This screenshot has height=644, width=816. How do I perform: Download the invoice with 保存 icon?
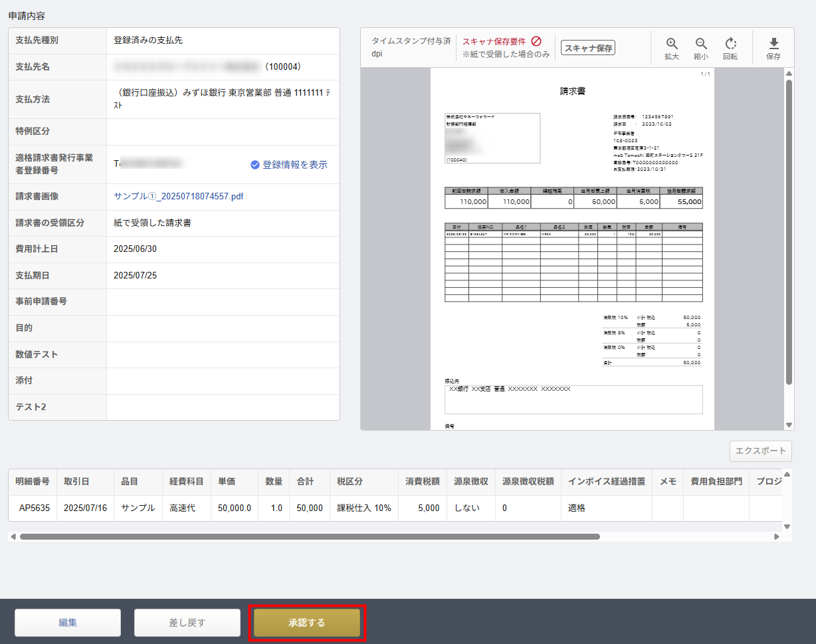pos(773,44)
